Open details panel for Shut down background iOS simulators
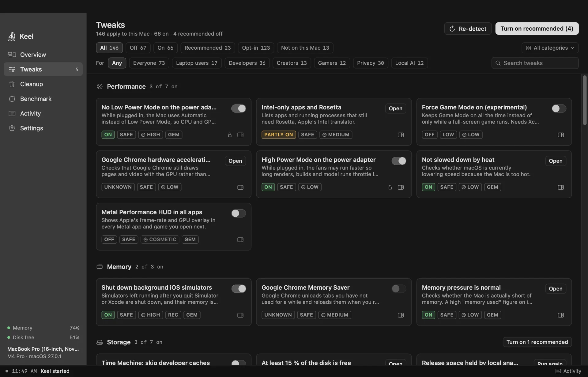Image resolution: width=588 pixels, height=377 pixels. (x=240, y=315)
